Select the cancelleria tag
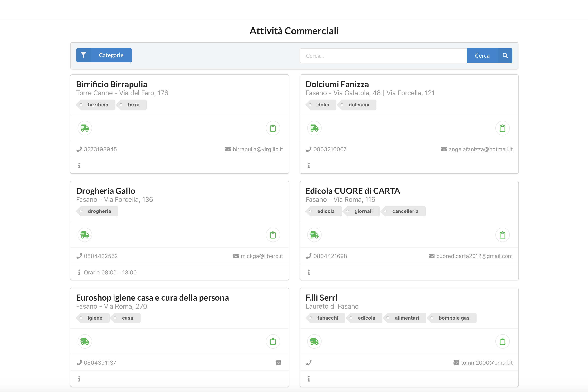This screenshot has width=588, height=392. click(403, 211)
